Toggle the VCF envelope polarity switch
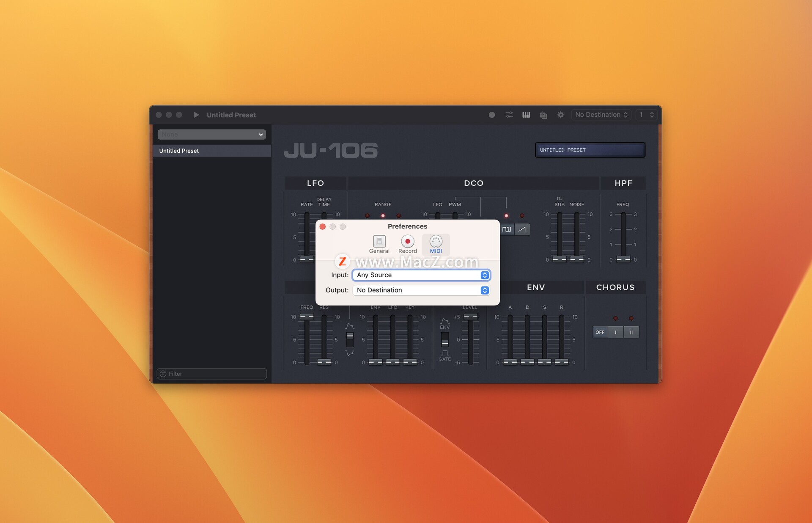Viewport: 812px width, 523px height. pos(350,339)
